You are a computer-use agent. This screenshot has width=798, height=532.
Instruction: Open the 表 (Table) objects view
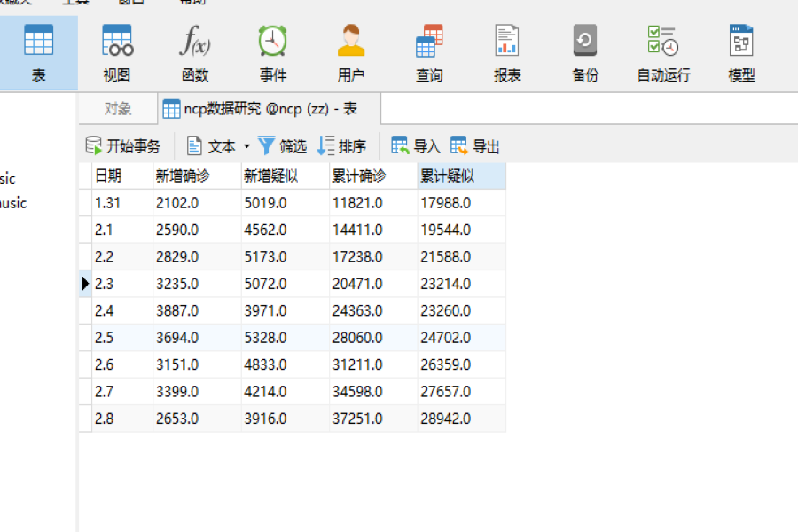click(38, 53)
